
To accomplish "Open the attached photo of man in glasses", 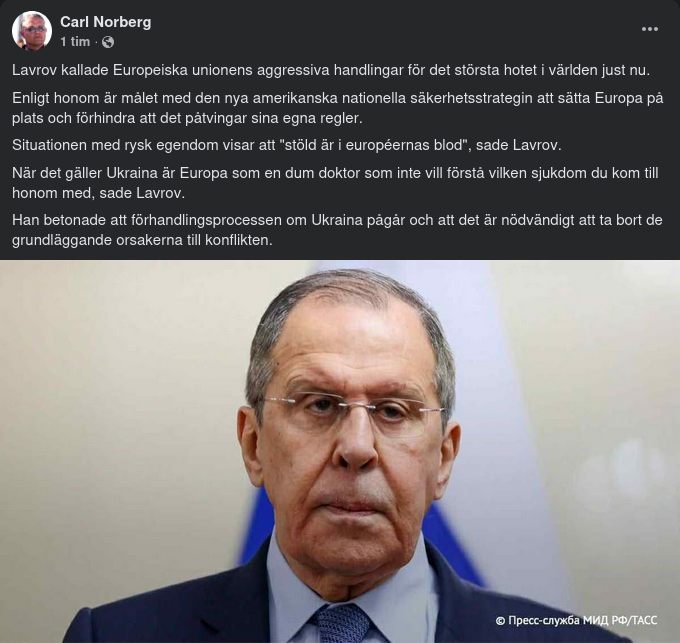I will pyautogui.click(x=340, y=451).
